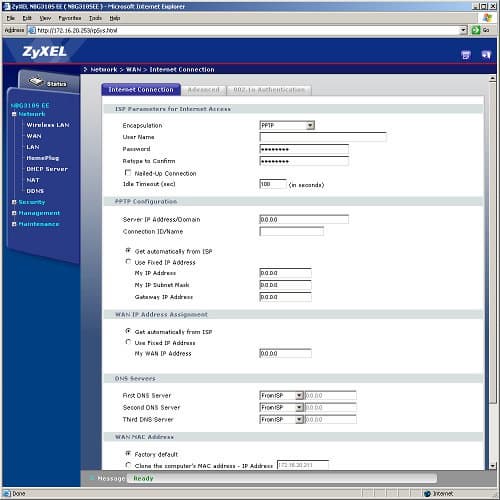Go to DHCP Server page

(x=47, y=169)
